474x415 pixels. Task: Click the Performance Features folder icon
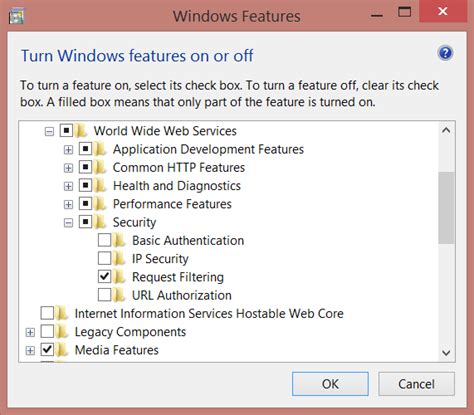tap(100, 204)
